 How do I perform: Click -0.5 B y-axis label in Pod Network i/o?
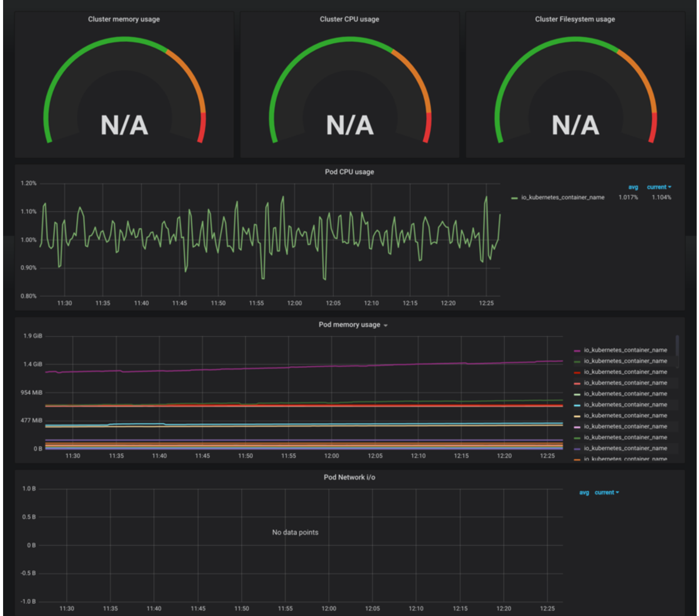click(28, 573)
